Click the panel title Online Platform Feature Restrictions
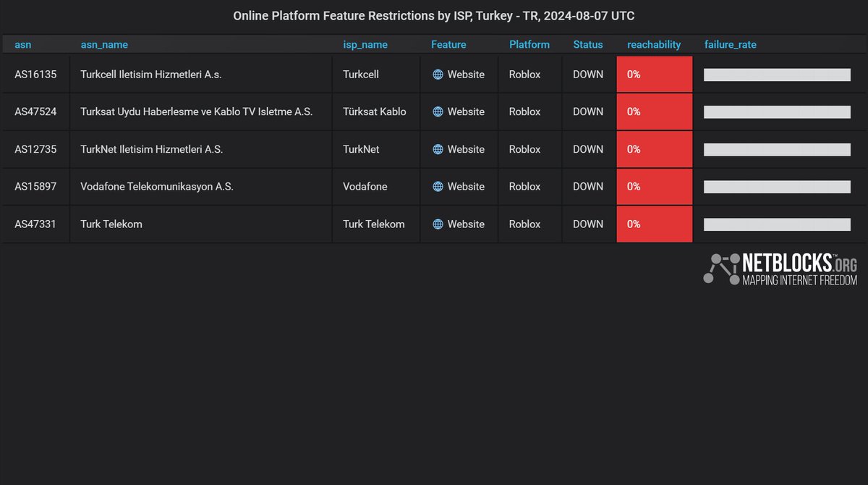Image resolution: width=868 pixels, height=485 pixels. tap(434, 16)
